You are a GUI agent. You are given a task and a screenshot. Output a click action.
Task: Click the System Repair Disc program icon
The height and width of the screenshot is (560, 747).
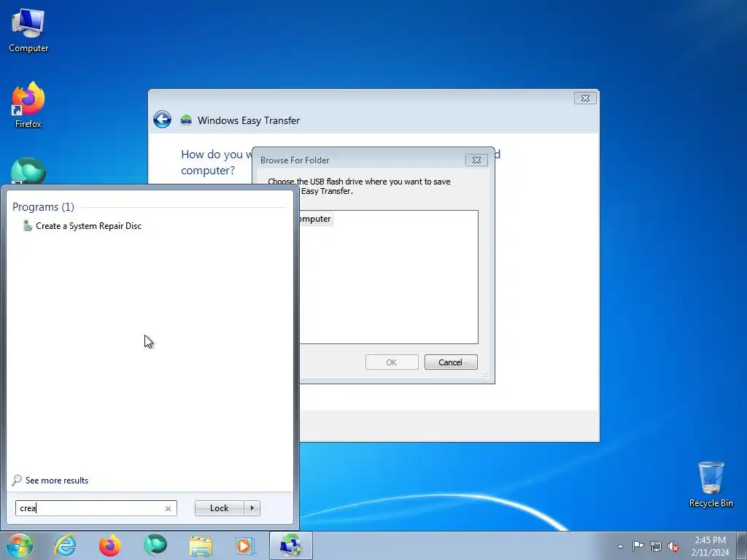pyautogui.click(x=27, y=226)
